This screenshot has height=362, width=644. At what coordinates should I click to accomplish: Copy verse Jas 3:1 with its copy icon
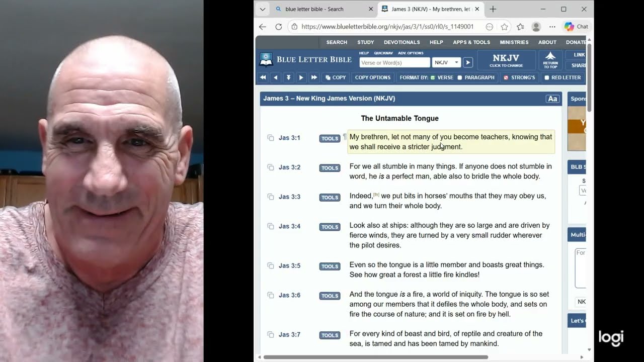[271, 138]
